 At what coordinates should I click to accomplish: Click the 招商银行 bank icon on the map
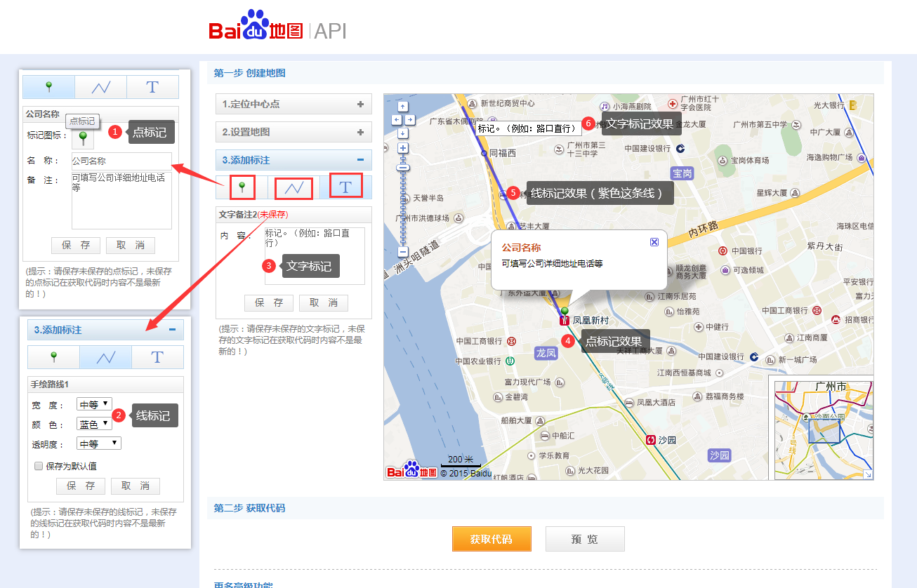pos(836,319)
